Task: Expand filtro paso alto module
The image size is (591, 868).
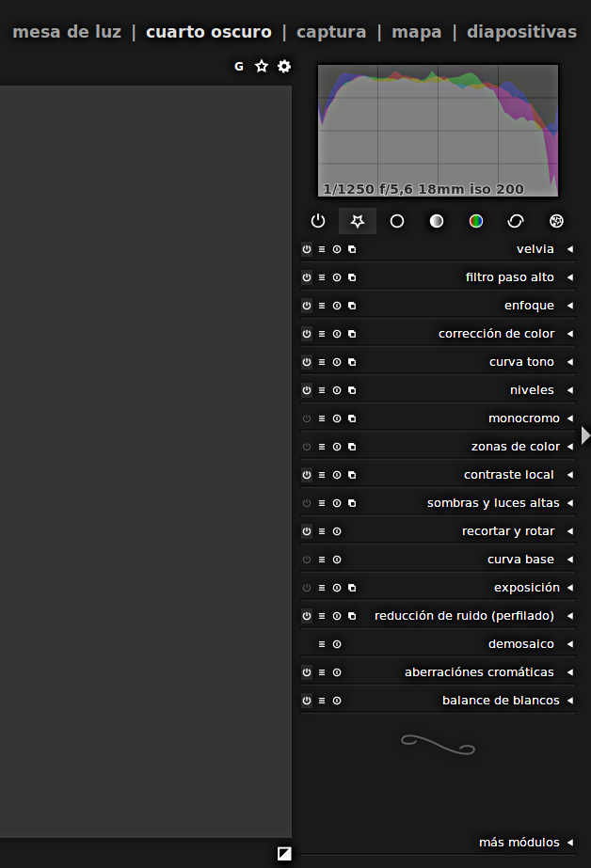Action: click(x=570, y=277)
